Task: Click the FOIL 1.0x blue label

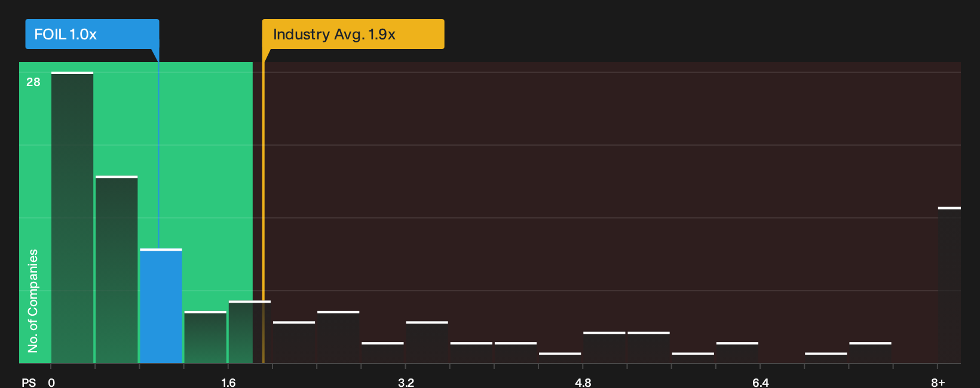Action: tap(92, 34)
